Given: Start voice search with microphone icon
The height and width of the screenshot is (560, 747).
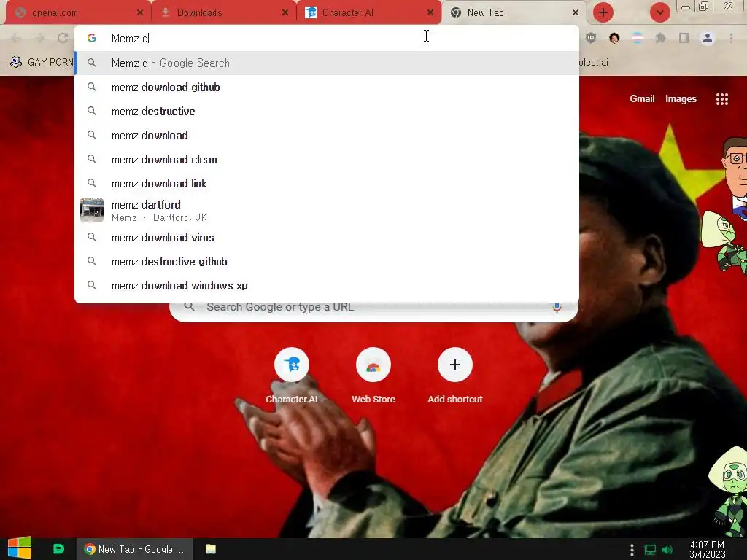Looking at the screenshot, I should (557, 307).
